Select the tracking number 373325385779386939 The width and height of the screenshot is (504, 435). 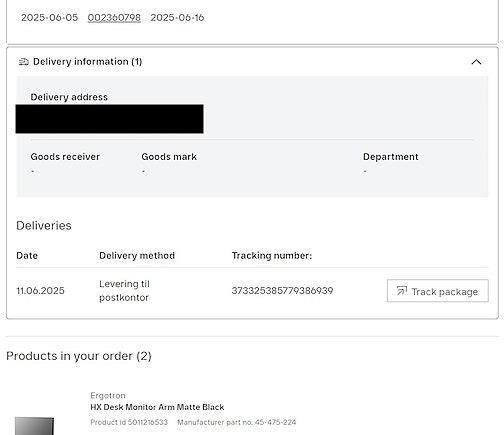coord(282,291)
